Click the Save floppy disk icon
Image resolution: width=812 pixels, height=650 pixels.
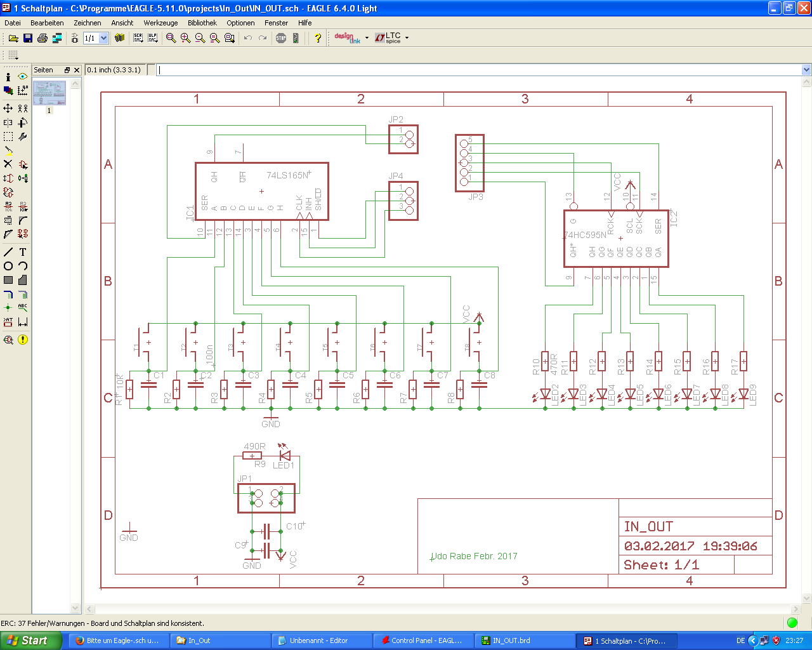pyautogui.click(x=28, y=38)
